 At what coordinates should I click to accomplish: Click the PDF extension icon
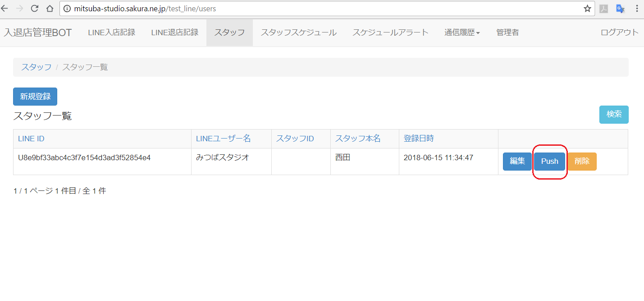pos(604,9)
